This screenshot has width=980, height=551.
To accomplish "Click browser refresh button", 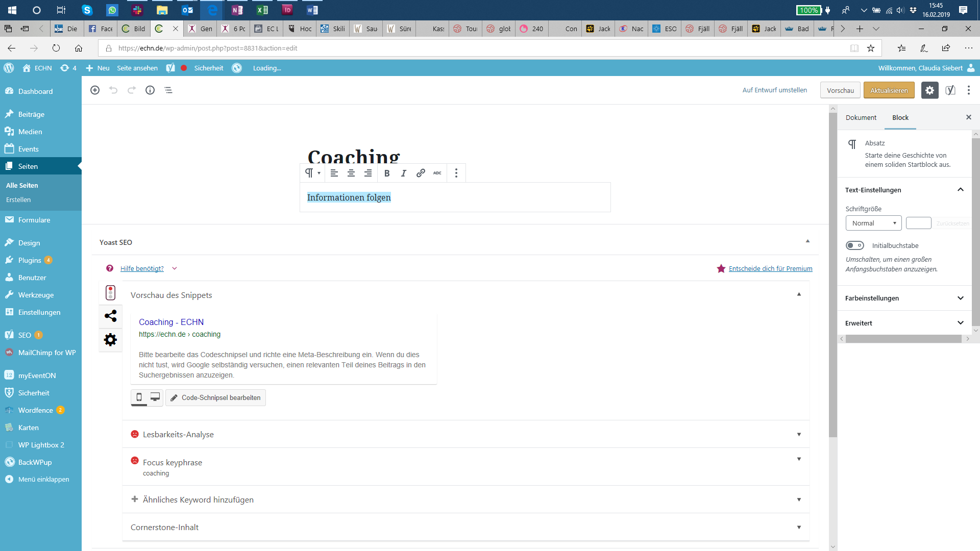I will pos(56,48).
